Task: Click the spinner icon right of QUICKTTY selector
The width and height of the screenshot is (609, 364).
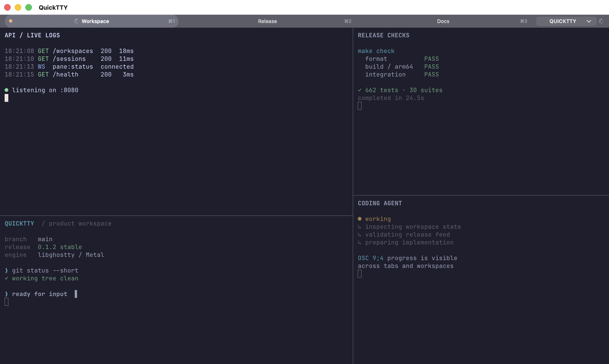Action: pyautogui.click(x=601, y=21)
